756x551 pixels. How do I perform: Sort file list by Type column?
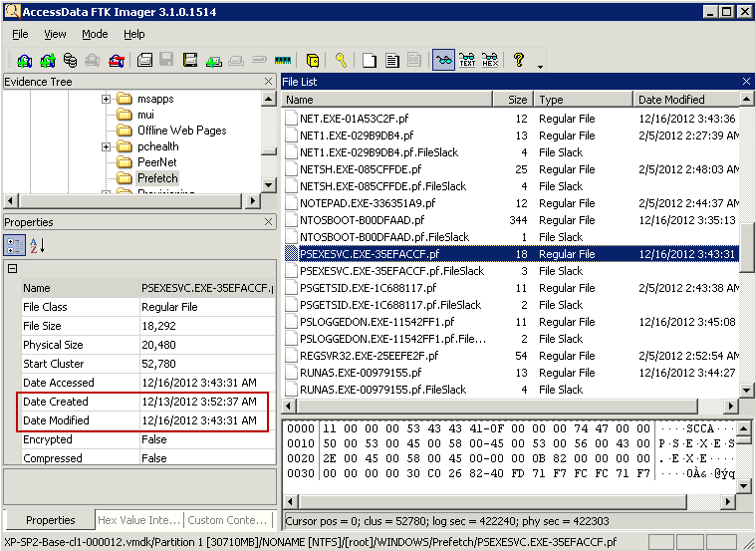(x=583, y=100)
